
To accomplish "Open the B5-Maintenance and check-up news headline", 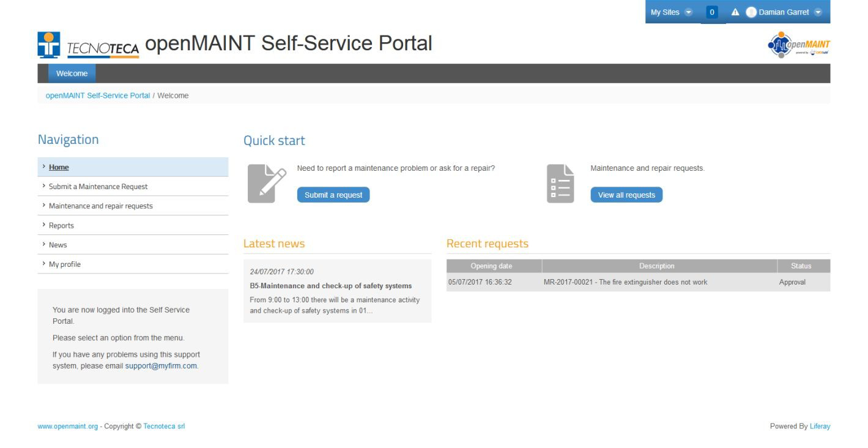I will coord(330,286).
